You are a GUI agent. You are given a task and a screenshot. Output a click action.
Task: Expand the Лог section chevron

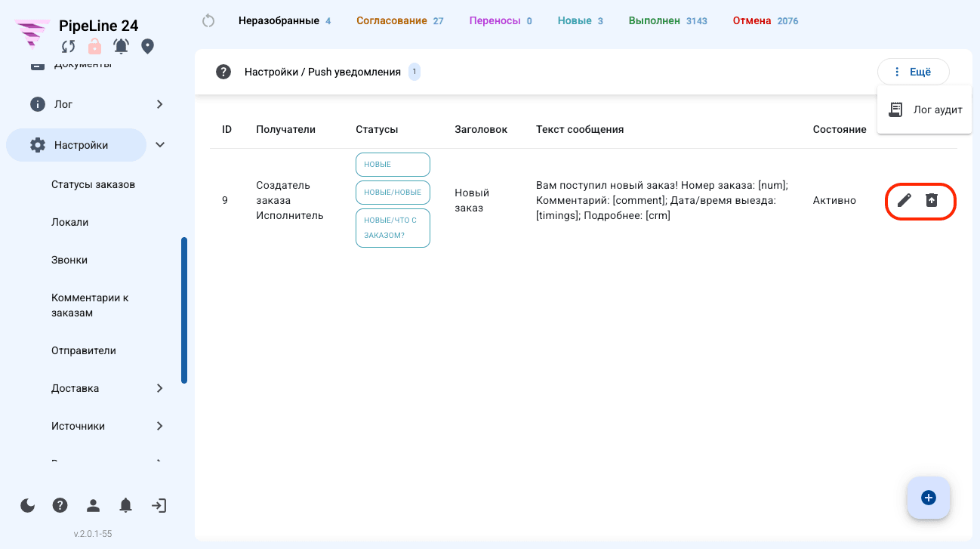159,104
